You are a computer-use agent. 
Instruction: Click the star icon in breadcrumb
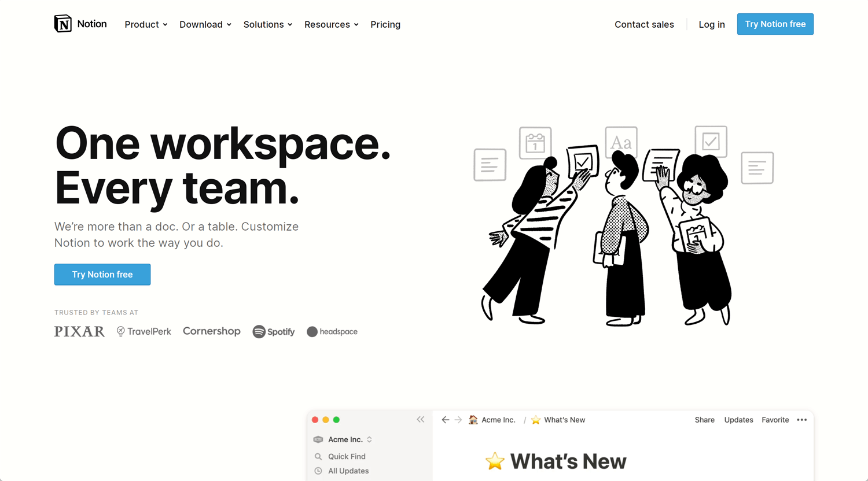(x=536, y=420)
